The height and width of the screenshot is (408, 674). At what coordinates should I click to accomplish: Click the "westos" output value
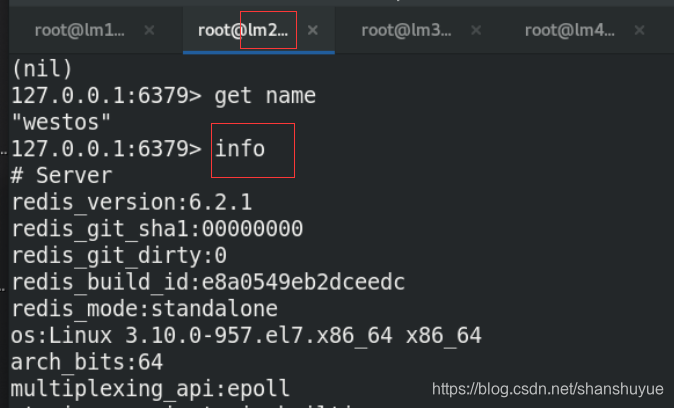[x=61, y=122]
